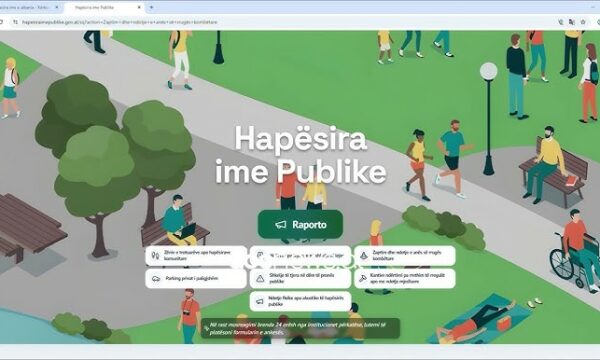The height and width of the screenshot is (360, 600).
Task: Click the green Raporto button
Action: (x=300, y=225)
